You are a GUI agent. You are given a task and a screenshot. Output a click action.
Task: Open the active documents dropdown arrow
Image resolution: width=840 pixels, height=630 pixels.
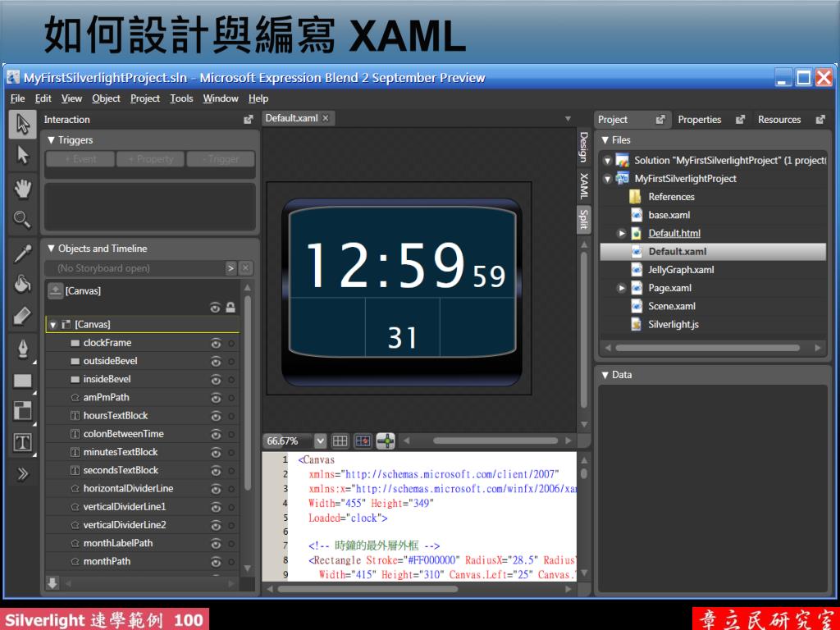568,118
